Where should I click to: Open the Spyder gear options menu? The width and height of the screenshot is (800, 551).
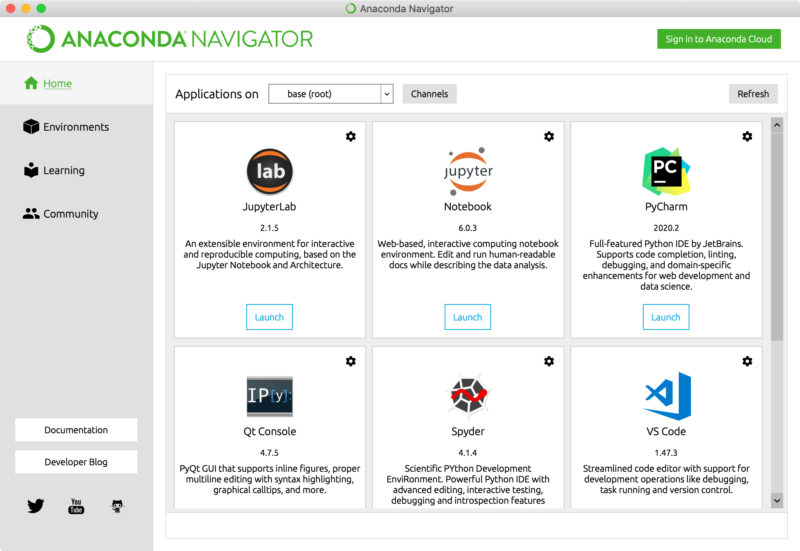click(549, 361)
